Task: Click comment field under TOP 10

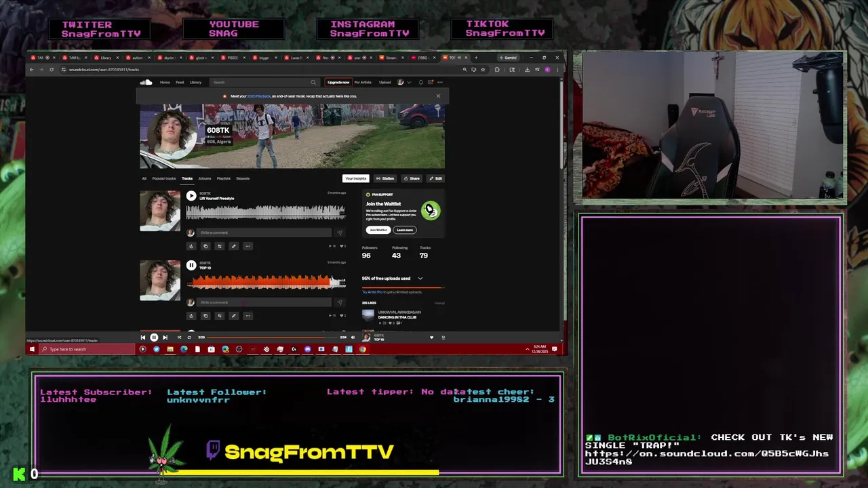Action: point(264,302)
